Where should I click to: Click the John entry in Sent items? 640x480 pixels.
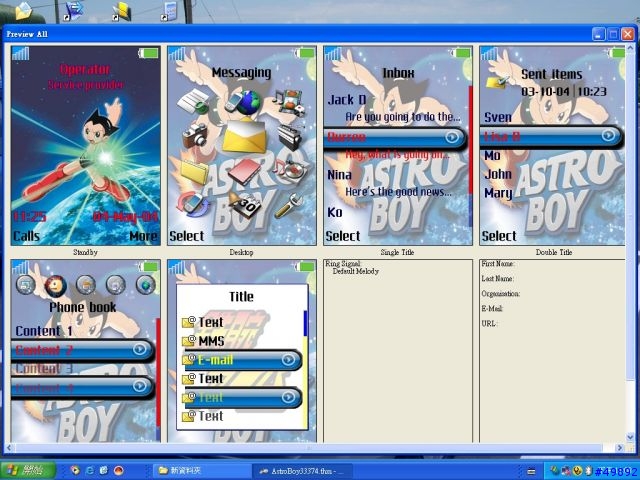coord(498,174)
